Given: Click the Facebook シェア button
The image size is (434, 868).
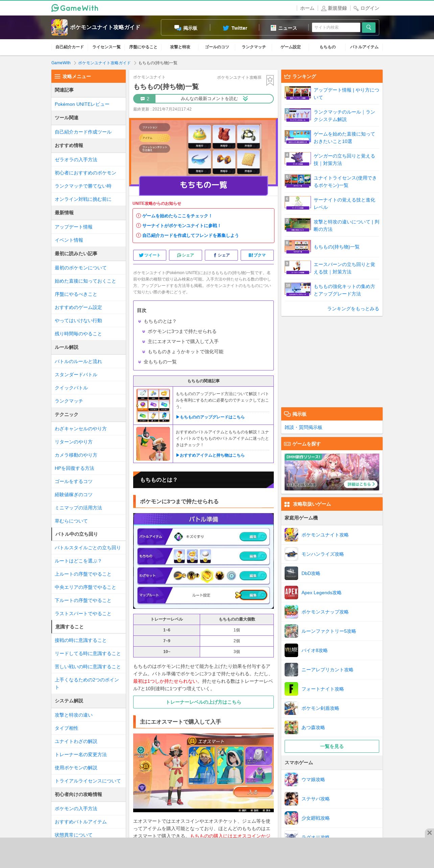Looking at the screenshot, I should click(x=221, y=255).
